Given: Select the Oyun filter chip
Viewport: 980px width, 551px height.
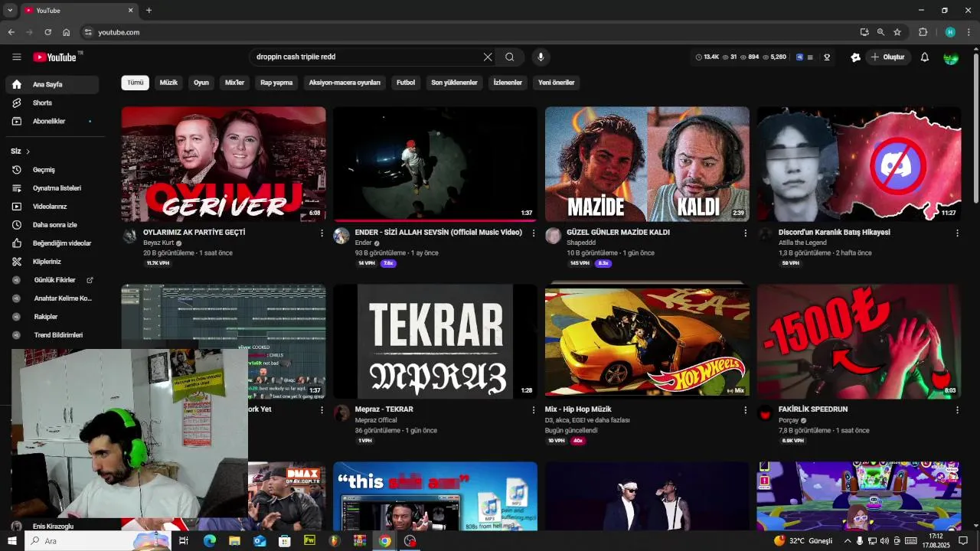Looking at the screenshot, I should pos(201,83).
